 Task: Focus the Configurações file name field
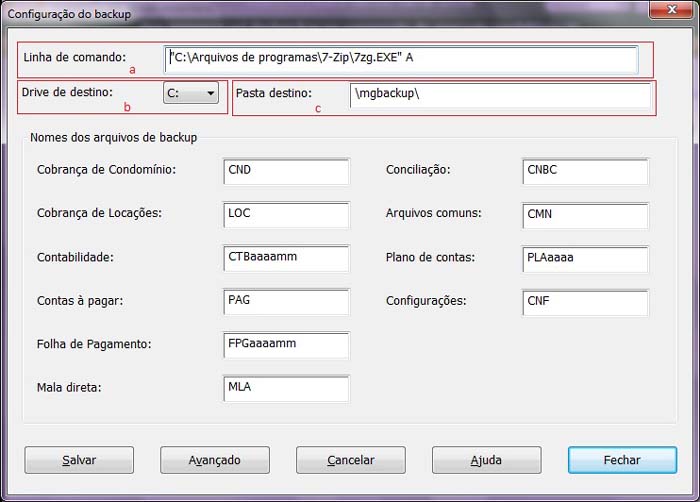click(x=585, y=302)
